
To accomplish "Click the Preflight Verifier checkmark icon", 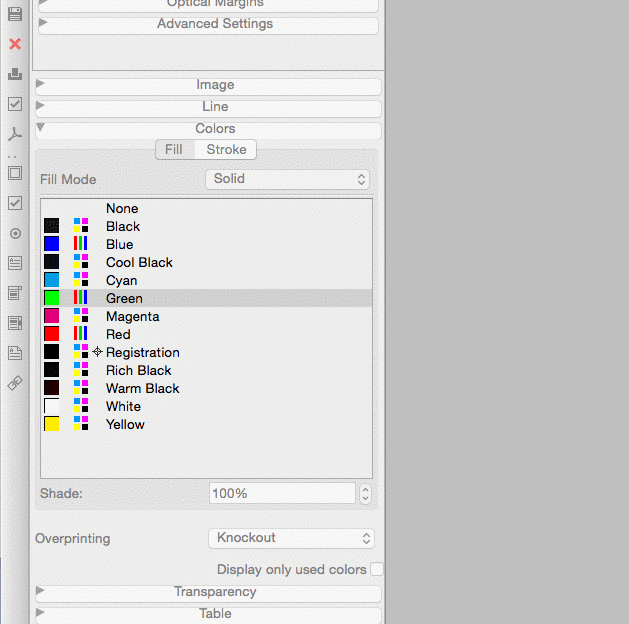I will 15,104.
